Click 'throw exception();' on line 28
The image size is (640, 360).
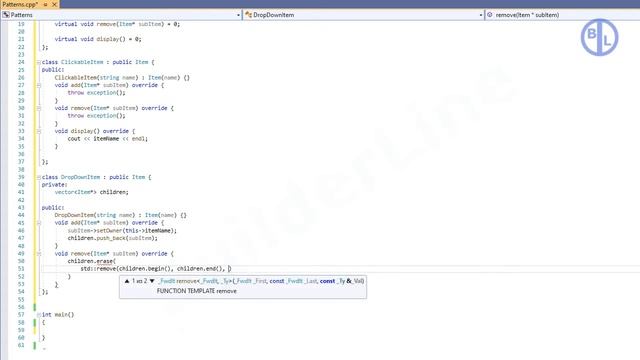coord(96,93)
